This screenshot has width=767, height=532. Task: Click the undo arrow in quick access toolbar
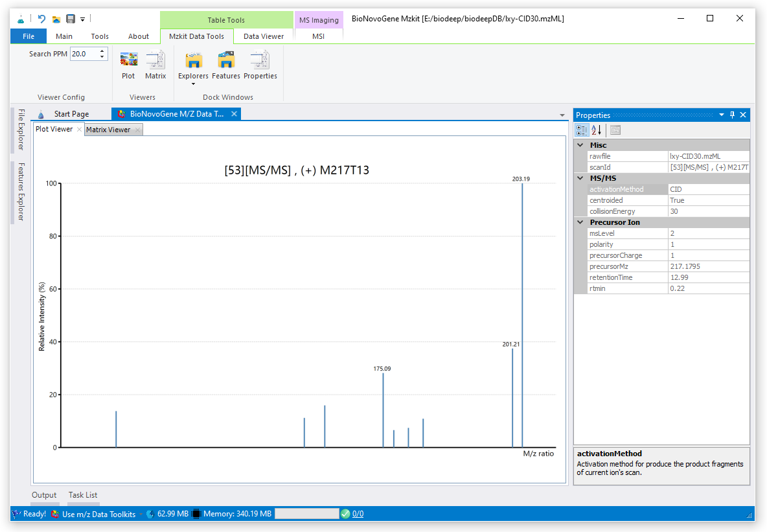(x=42, y=19)
